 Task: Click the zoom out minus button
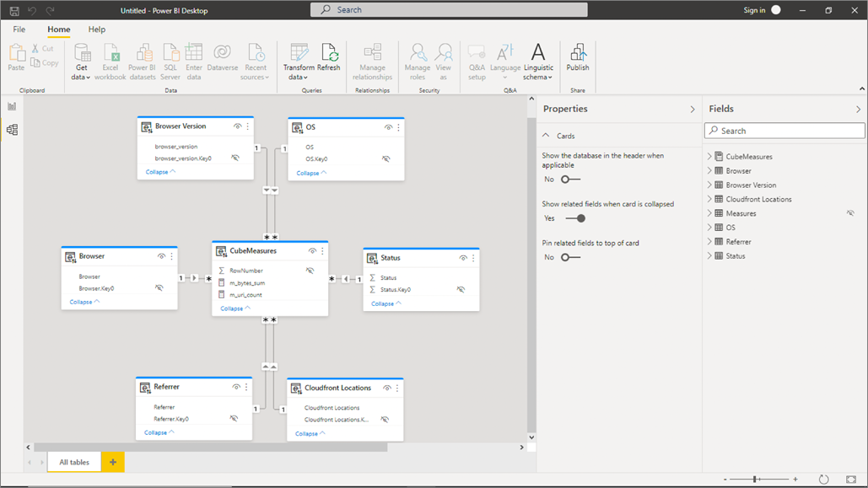[x=725, y=479]
